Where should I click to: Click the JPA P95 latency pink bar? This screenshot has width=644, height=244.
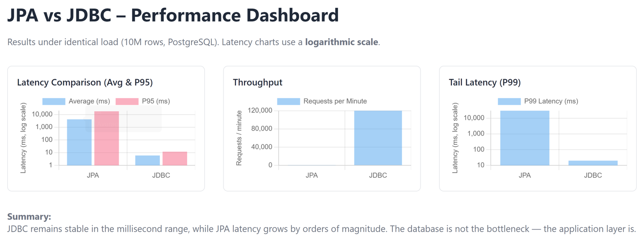coord(107,138)
